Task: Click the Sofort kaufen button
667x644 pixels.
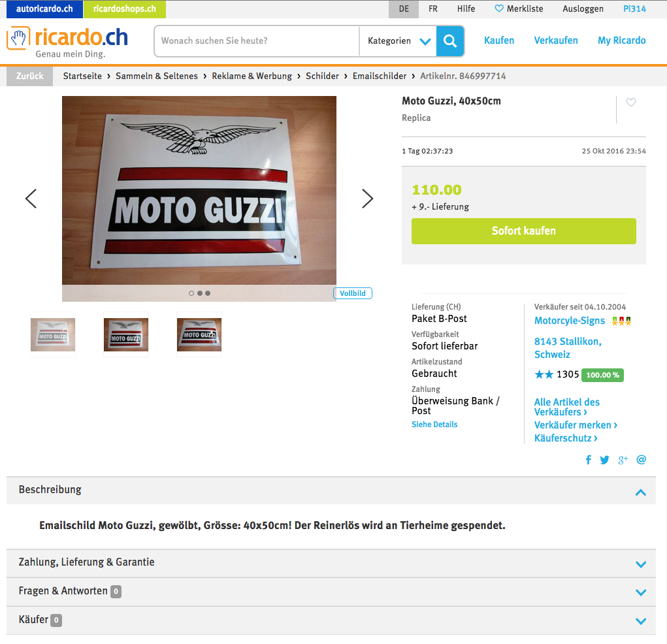Action: pyautogui.click(x=524, y=231)
